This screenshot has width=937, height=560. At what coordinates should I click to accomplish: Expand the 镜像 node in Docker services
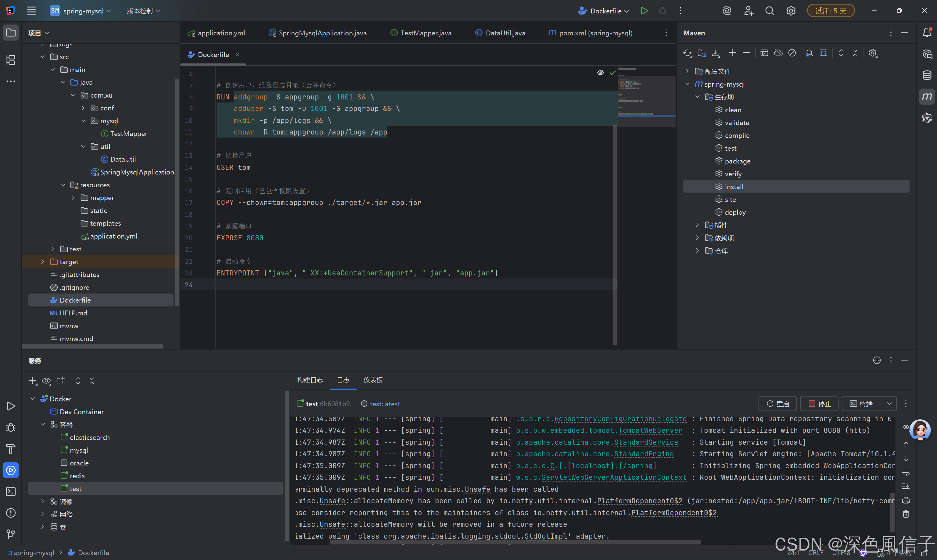pos(43,501)
